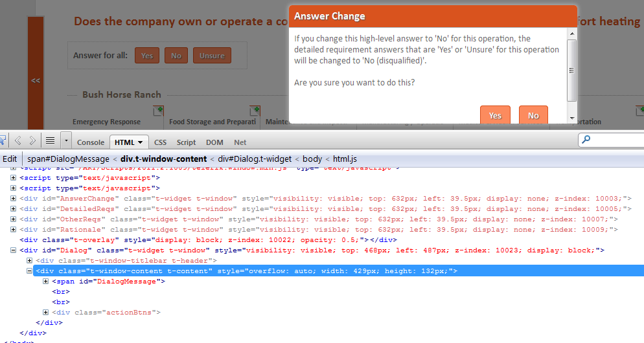Select div.t-window-content in breadcrumb path
644x343 pixels.
pos(163,159)
